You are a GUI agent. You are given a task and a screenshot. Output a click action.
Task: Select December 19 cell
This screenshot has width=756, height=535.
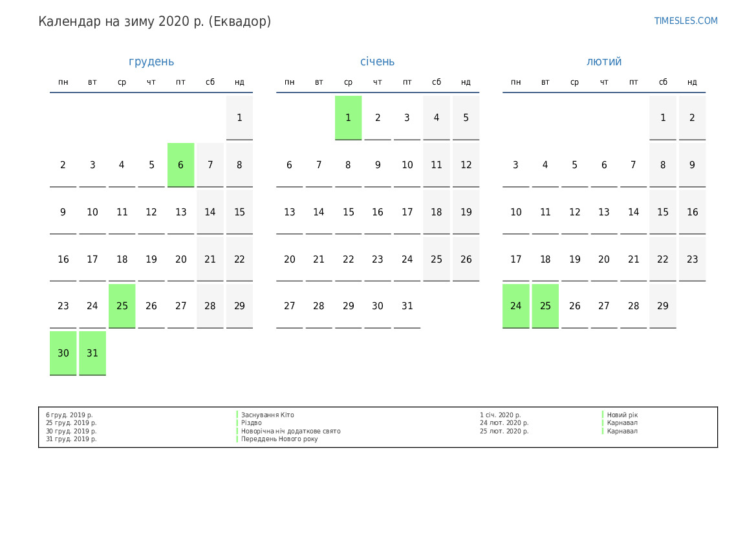(151, 259)
